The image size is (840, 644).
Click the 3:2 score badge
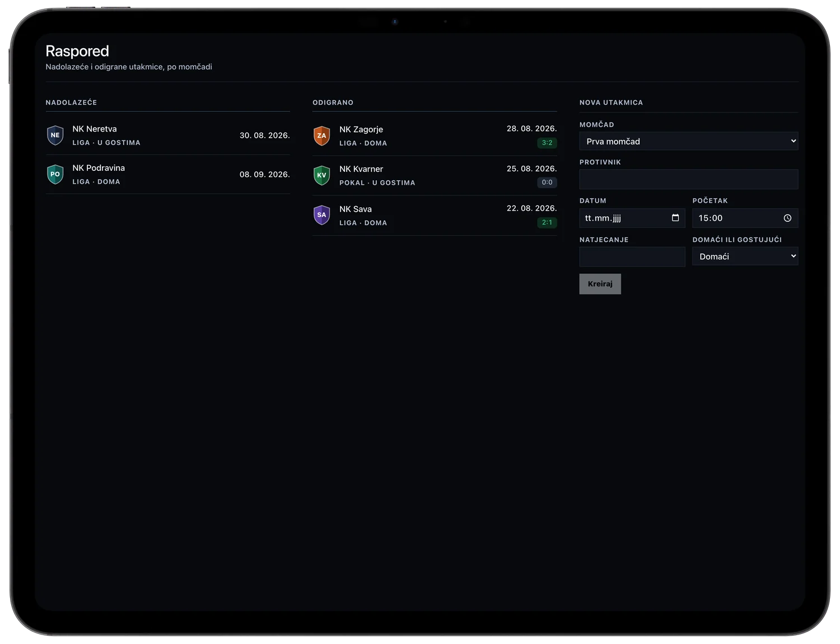pyautogui.click(x=547, y=143)
